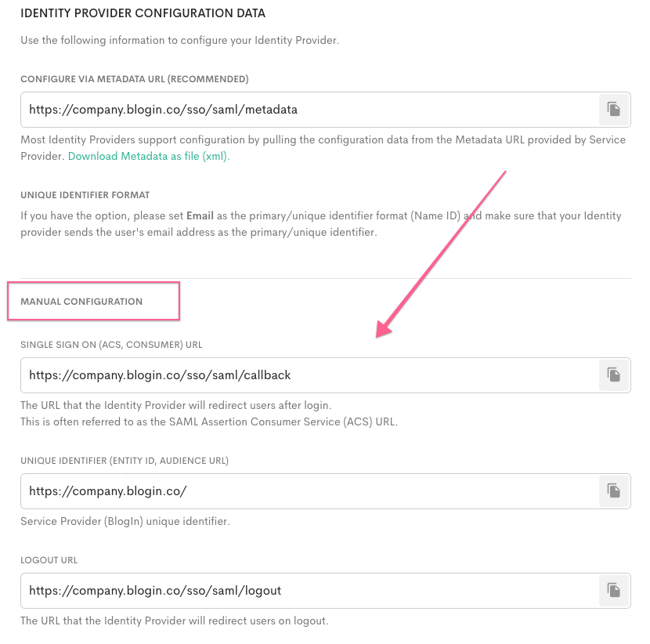Screen dimensions: 650x644
Task: Copy the Entity ID audience URL
Action: [x=614, y=490]
